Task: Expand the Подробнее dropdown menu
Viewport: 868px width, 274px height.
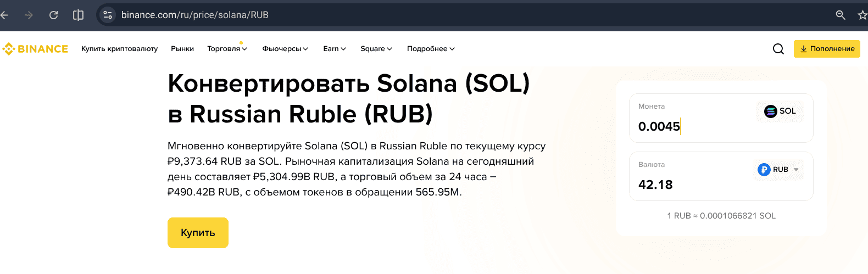Action: pos(431,49)
